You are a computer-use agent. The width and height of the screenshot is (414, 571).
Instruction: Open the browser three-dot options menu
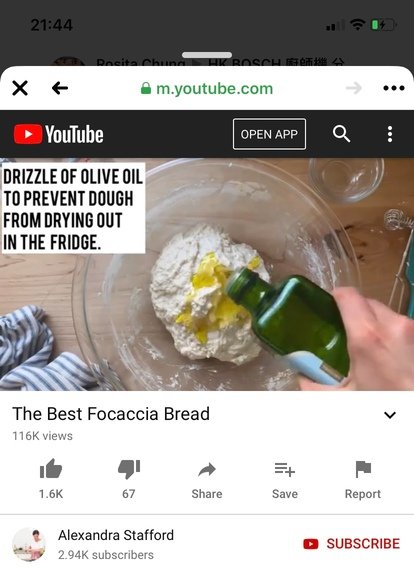click(x=394, y=88)
